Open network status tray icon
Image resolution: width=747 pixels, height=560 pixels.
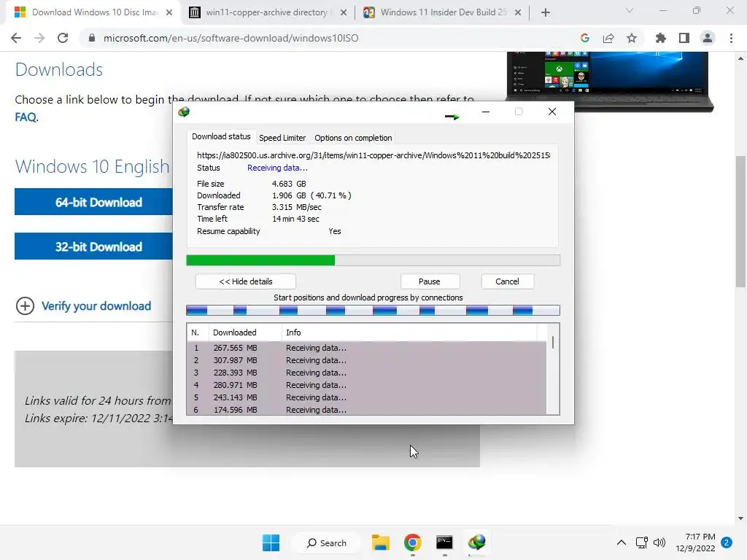click(x=642, y=542)
